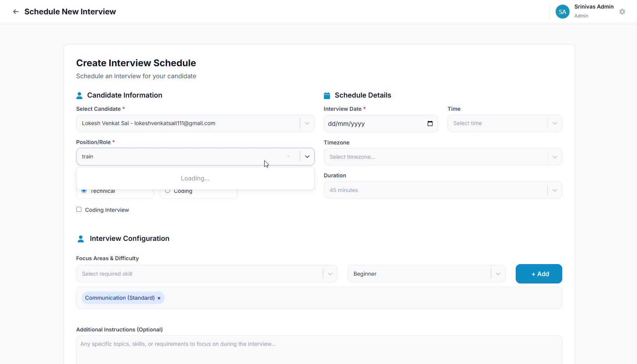
Task: Click the Interview Date input field
Action: (381, 124)
